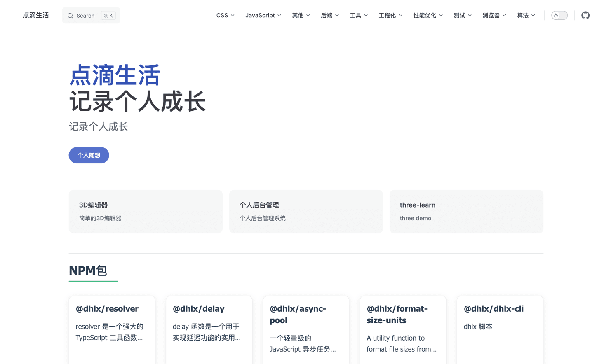This screenshot has width=604, height=364.
Task: Open the 工程化 menu
Action: tap(390, 16)
